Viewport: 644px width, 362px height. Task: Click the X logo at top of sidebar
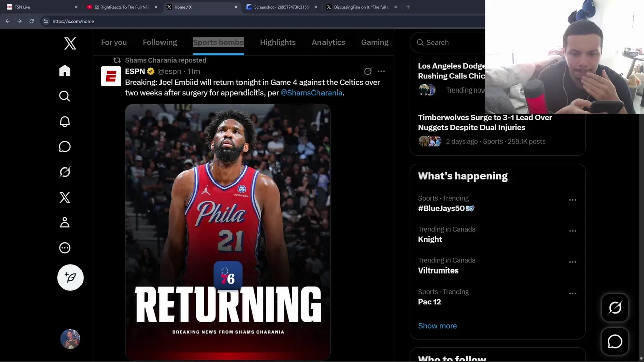point(70,43)
